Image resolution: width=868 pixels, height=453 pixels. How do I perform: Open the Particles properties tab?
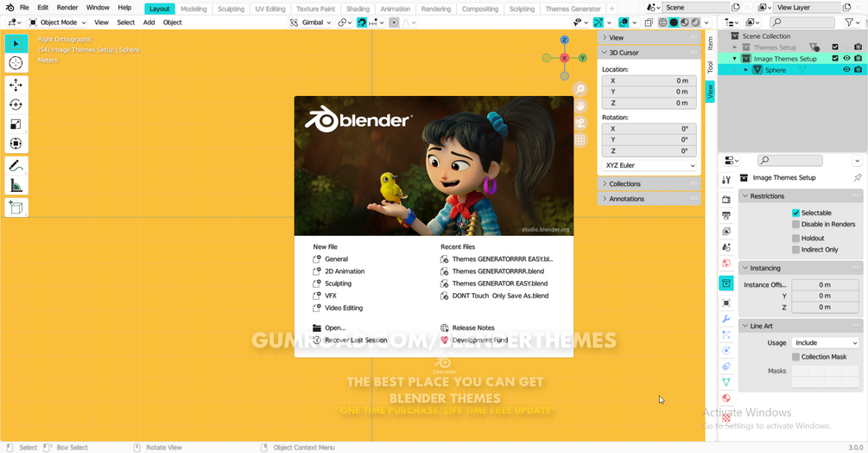coord(726,335)
